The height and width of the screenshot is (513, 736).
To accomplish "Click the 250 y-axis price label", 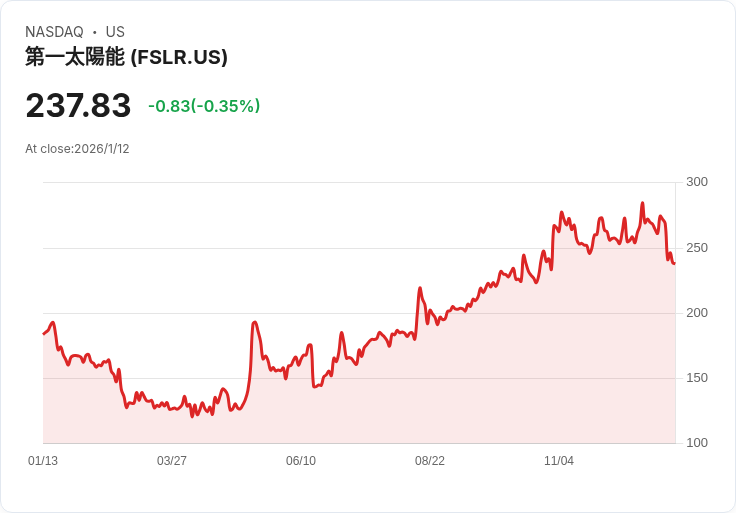I will point(696,248).
